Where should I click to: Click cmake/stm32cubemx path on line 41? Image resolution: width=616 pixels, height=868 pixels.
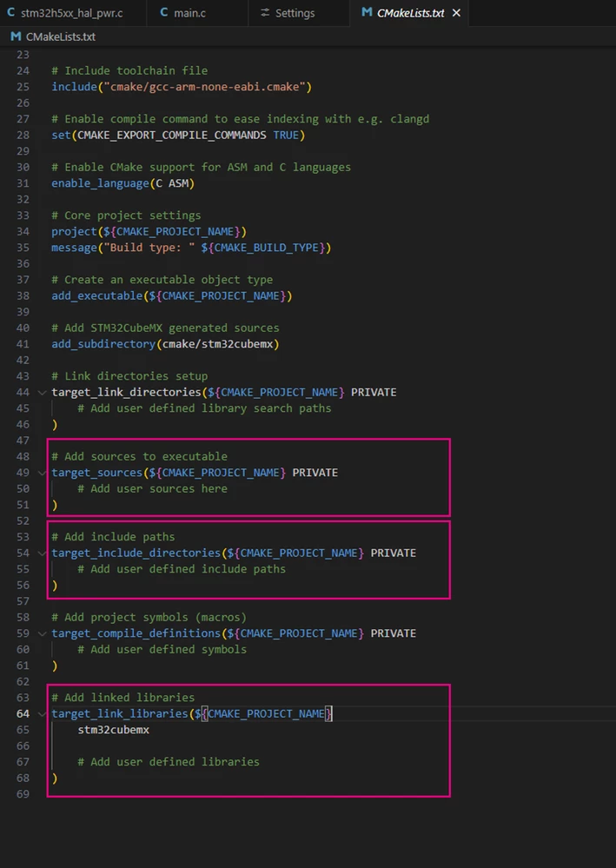pyautogui.click(x=217, y=344)
